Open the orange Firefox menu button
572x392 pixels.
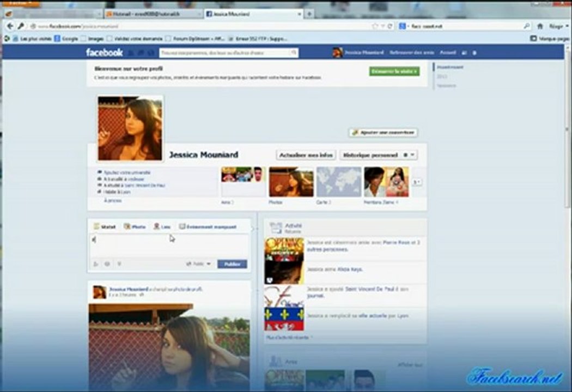pos(21,3)
